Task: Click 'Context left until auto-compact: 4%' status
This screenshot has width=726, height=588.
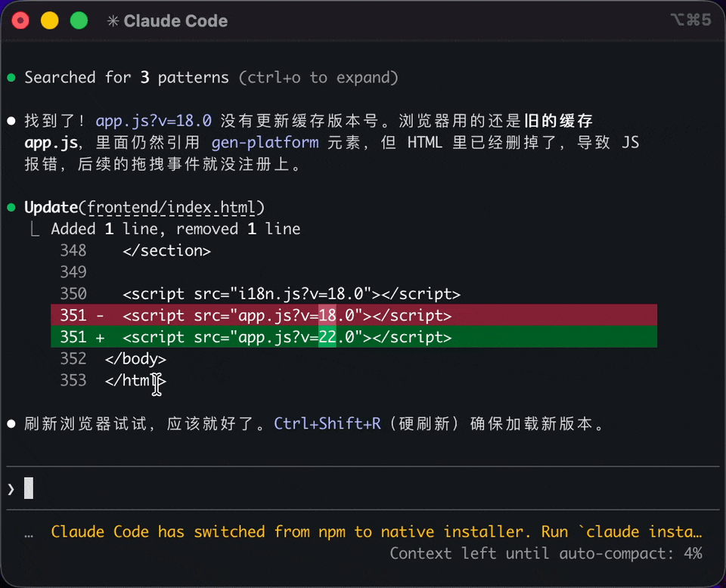Action: pyautogui.click(x=546, y=553)
